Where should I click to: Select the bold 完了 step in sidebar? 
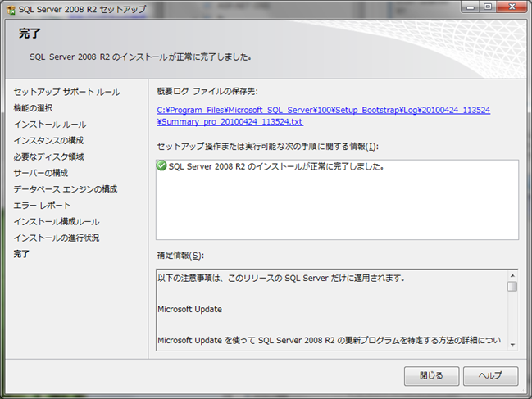coord(21,254)
